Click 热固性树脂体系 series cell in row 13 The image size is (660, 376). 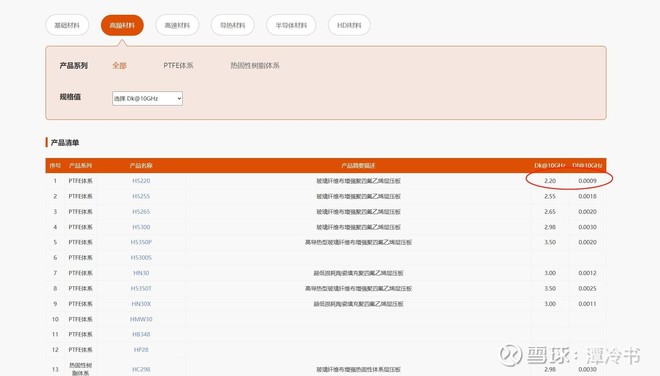(x=80, y=369)
